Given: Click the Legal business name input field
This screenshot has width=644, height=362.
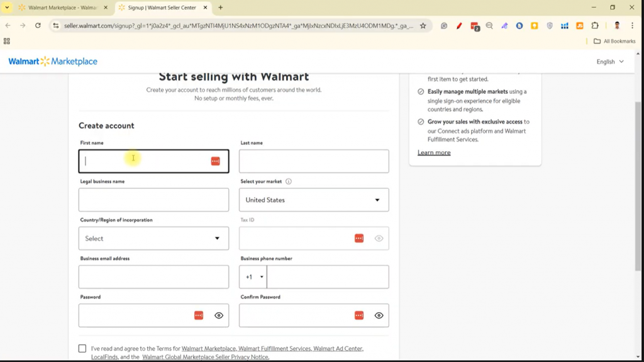Looking at the screenshot, I should [153, 200].
